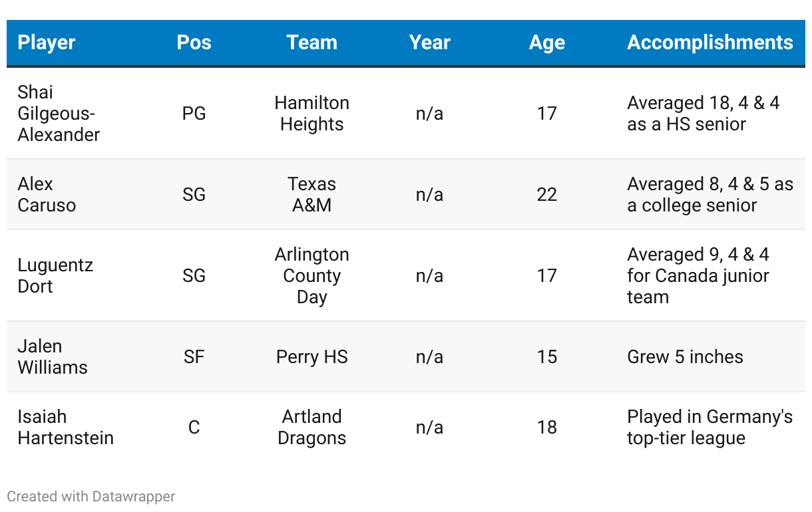
Task: Select the Pos column header
Action: coord(194,43)
